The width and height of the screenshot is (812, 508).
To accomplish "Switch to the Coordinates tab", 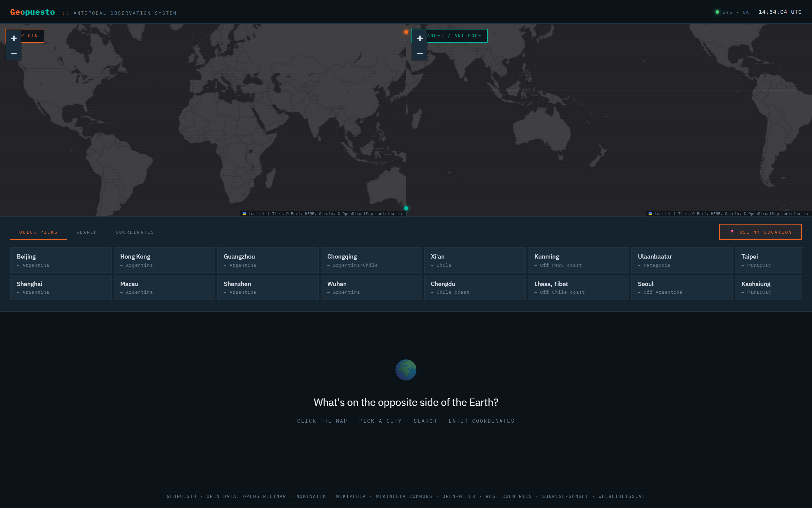I will click(135, 232).
